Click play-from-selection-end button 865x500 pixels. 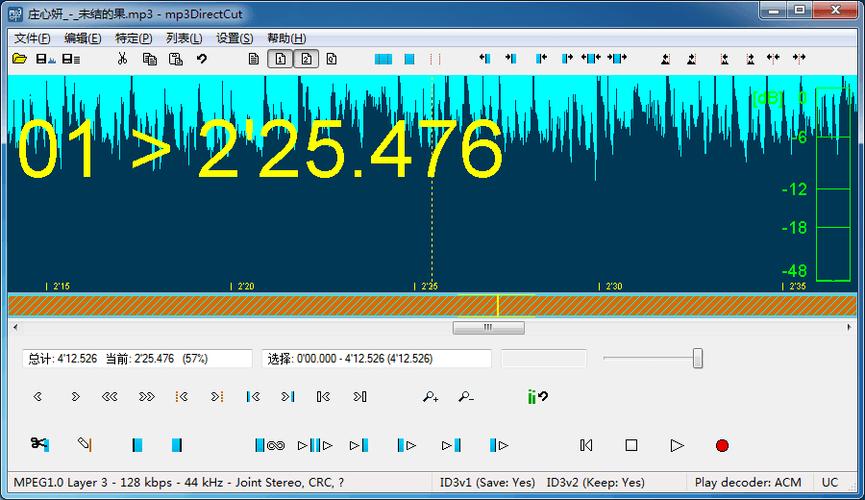[x=499, y=445]
